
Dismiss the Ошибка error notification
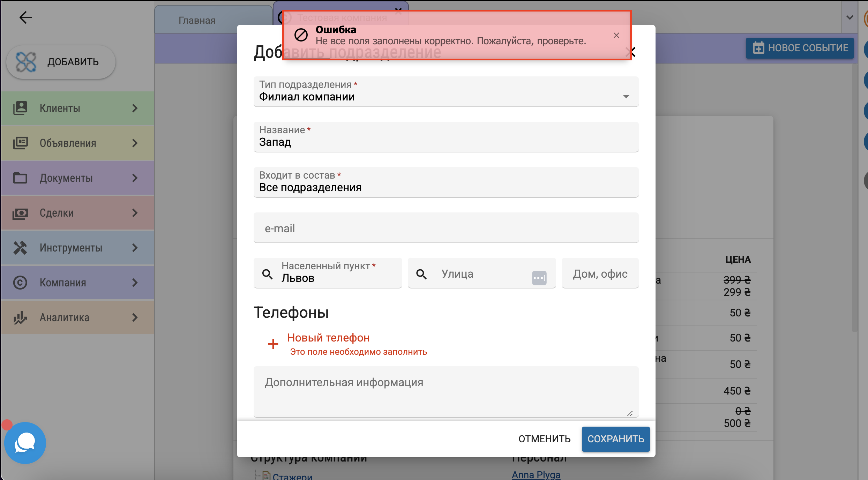click(616, 35)
